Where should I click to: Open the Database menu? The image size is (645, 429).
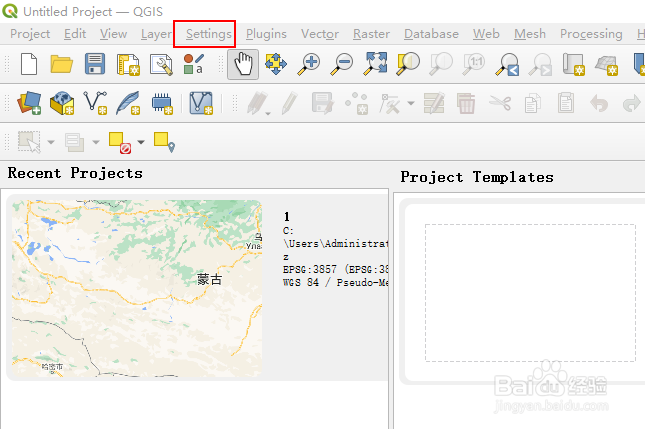click(431, 34)
